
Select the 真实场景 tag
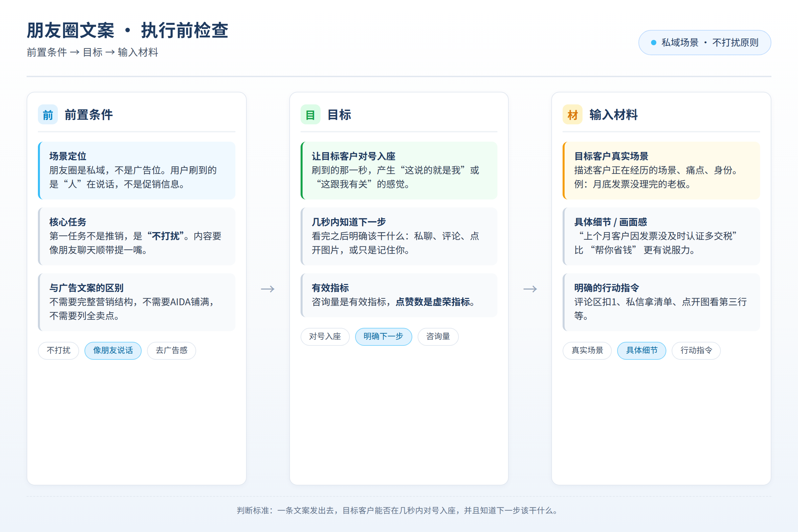coord(587,350)
